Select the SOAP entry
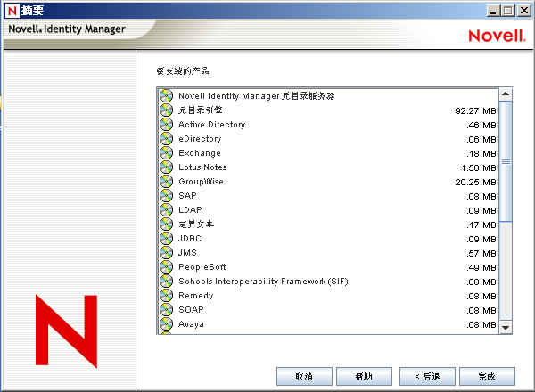 point(191,309)
